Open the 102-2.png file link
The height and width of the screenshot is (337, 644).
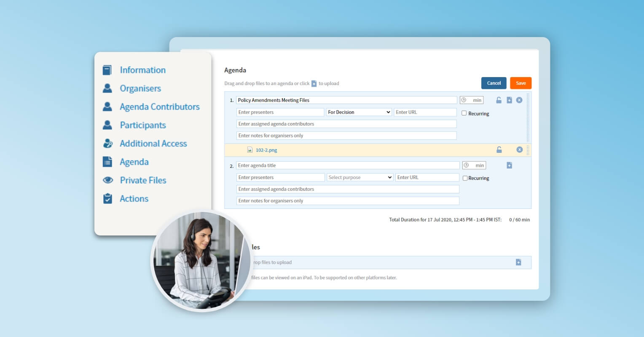click(266, 150)
